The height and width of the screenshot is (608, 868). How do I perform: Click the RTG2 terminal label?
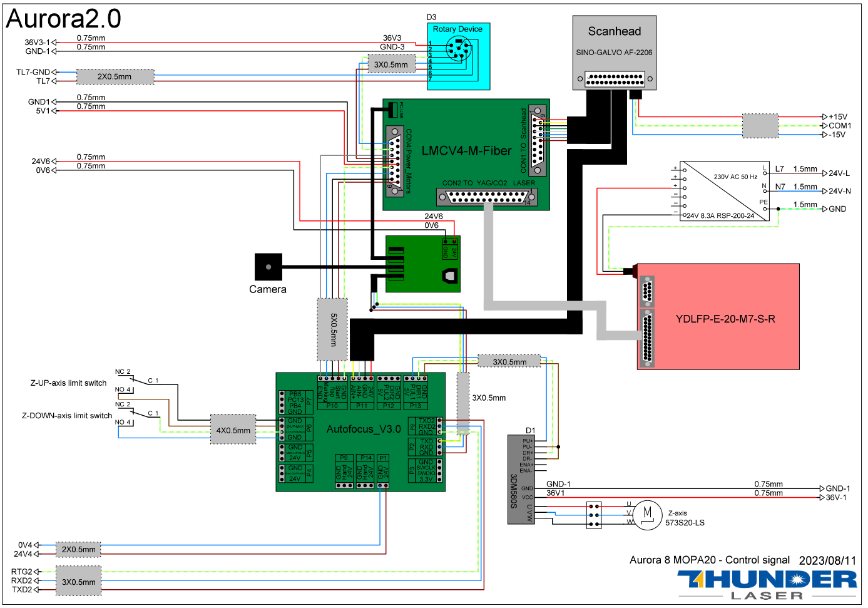(x=21, y=572)
